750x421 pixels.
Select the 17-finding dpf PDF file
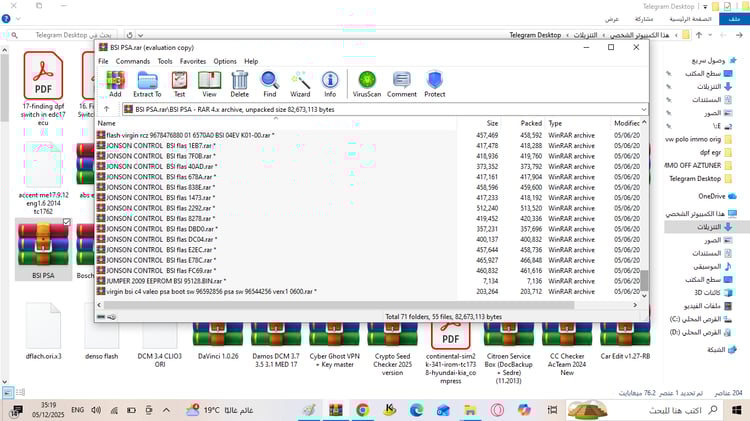(43, 89)
